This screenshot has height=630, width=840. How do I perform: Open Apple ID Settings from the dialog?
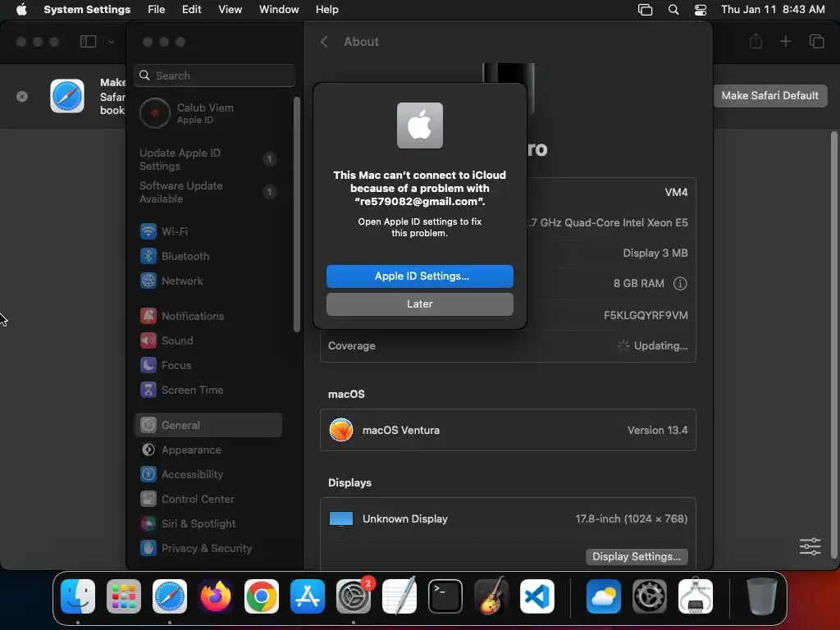419,276
